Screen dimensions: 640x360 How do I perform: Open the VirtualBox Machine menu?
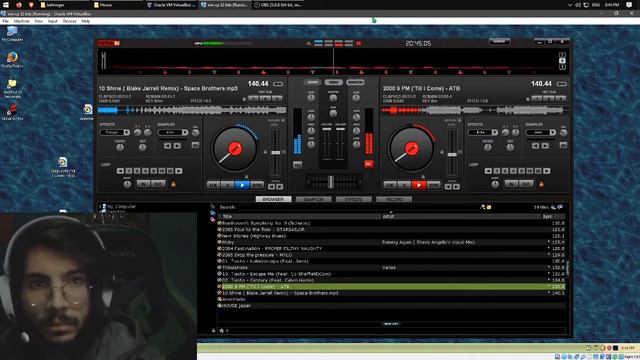tap(21, 21)
